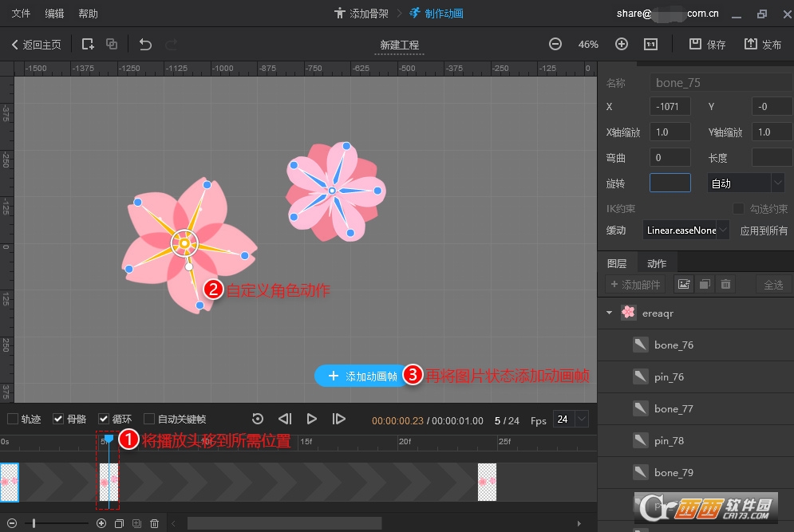
Task: Uncheck the 骨骼 checkbox
Action: click(58, 419)
